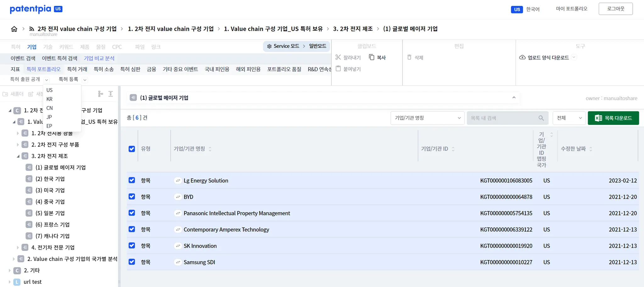Collapse the 3. 2차 전지 제조 node
The width and height of the screenshot is (644, 287).
point(18,156)
